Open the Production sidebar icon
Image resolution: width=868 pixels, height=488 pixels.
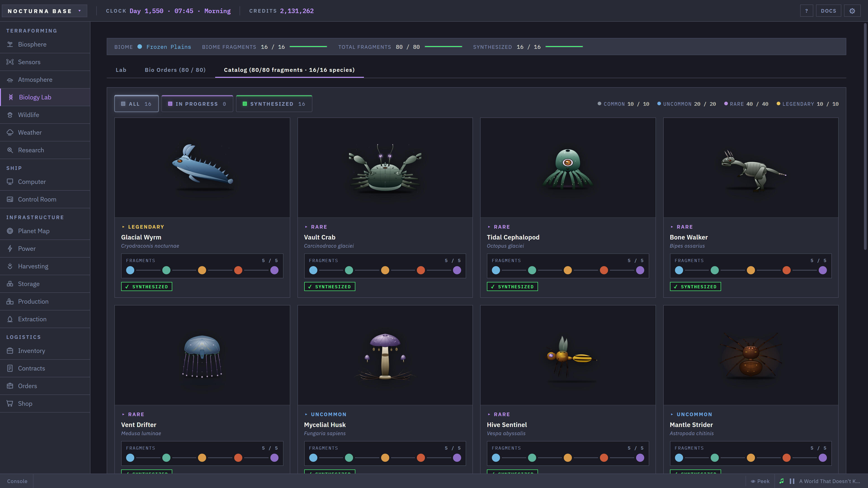click(x=10, y=301)
